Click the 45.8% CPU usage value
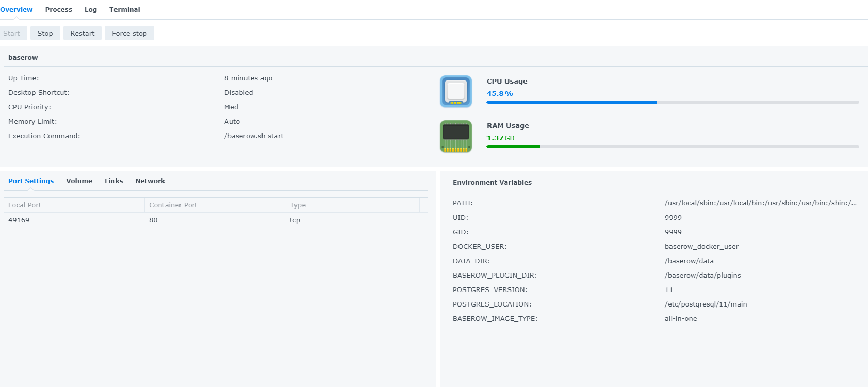This screenshot has height=387, width=868. pos(500,93)
